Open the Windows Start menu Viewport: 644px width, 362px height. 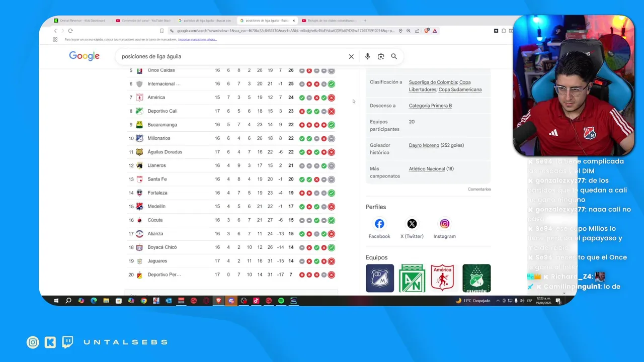click(56, 301)
